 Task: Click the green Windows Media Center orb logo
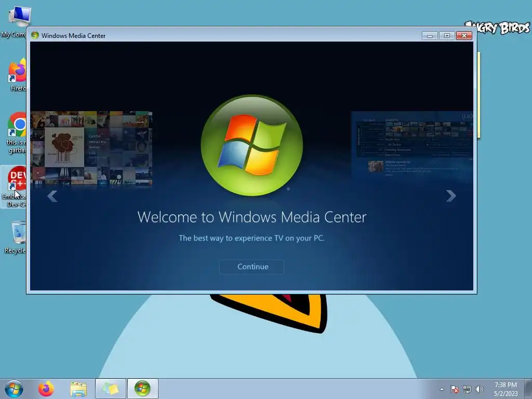point(252,145)
